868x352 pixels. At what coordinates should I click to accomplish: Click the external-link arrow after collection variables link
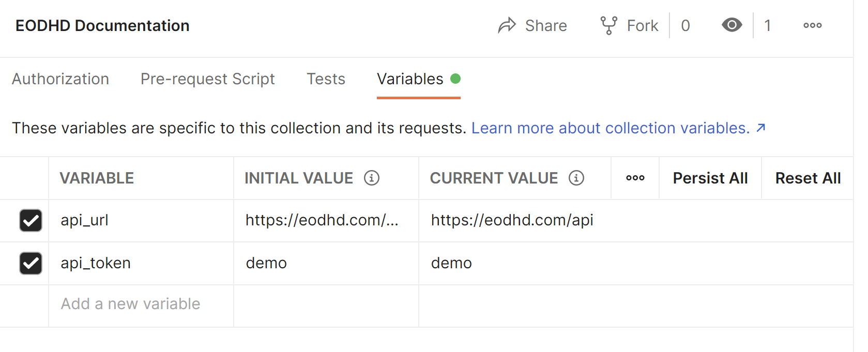[x=761, y=128]
